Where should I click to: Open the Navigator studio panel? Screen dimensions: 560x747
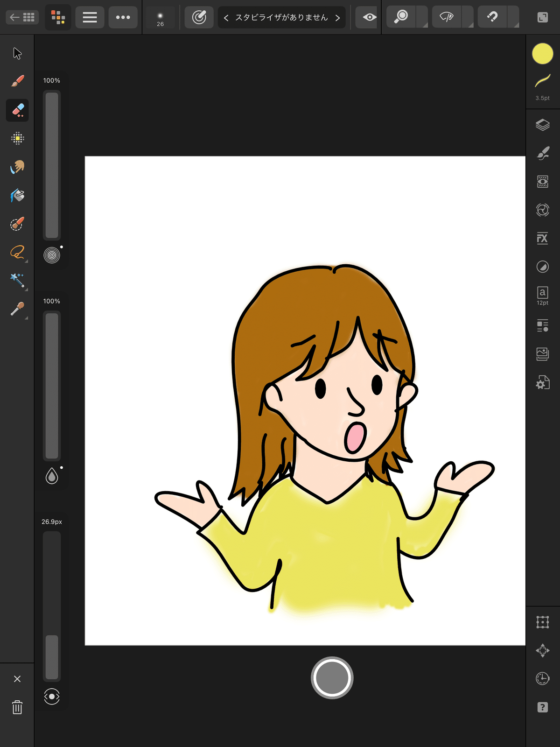pyautogui.click(x=542, y=650)
